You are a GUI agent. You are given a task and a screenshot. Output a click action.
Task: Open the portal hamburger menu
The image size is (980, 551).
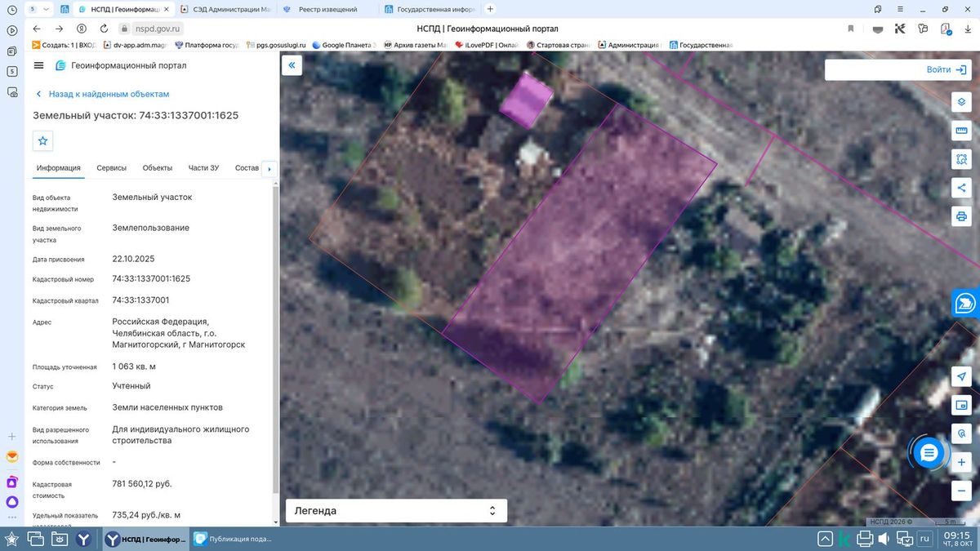point(38,65)
